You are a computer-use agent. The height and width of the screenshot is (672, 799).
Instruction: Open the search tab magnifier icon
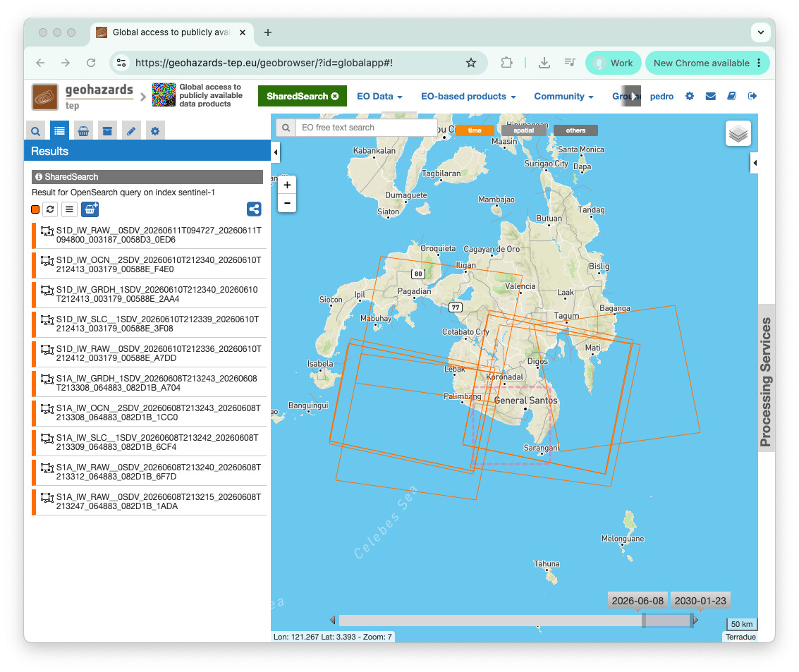35,131
